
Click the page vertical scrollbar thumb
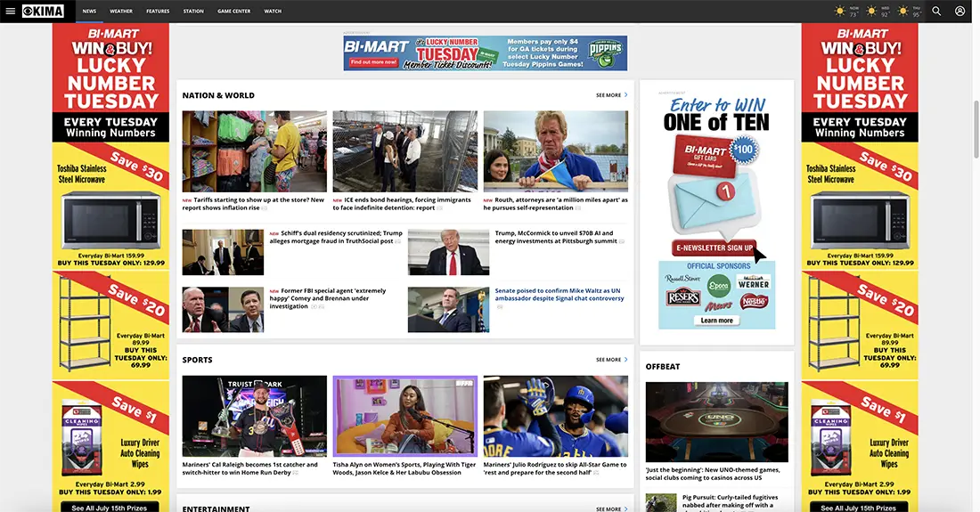coord(976,129)
